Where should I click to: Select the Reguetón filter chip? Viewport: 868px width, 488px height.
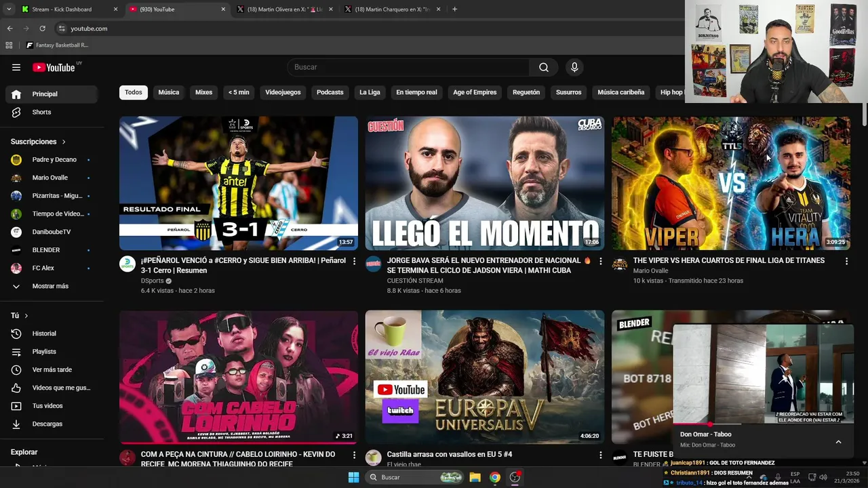point(526,92)
